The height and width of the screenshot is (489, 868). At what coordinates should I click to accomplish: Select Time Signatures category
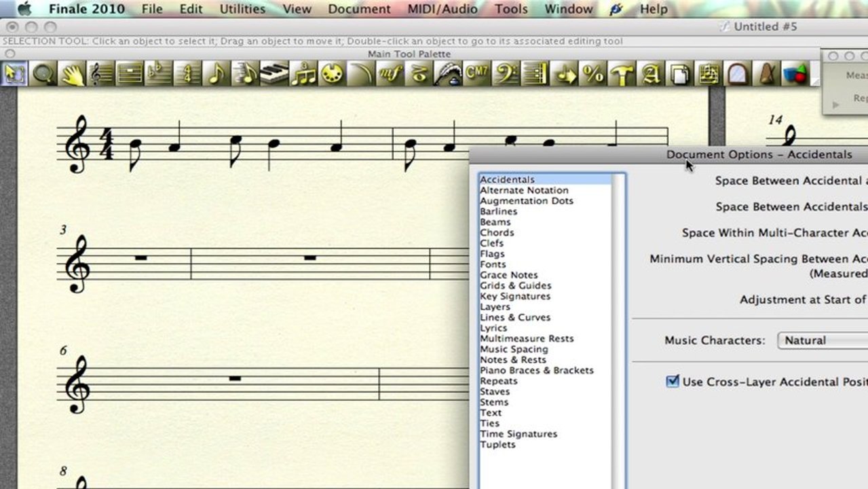coord(518,434)
